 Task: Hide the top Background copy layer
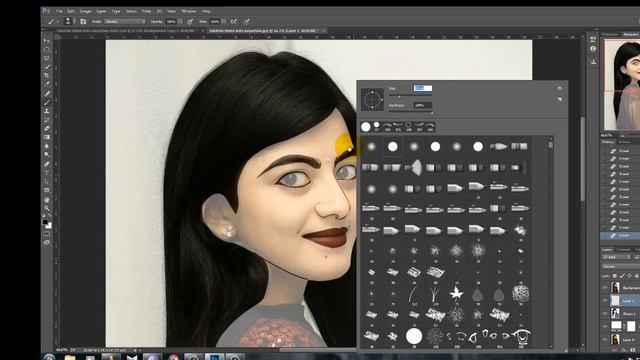(604, 288)
